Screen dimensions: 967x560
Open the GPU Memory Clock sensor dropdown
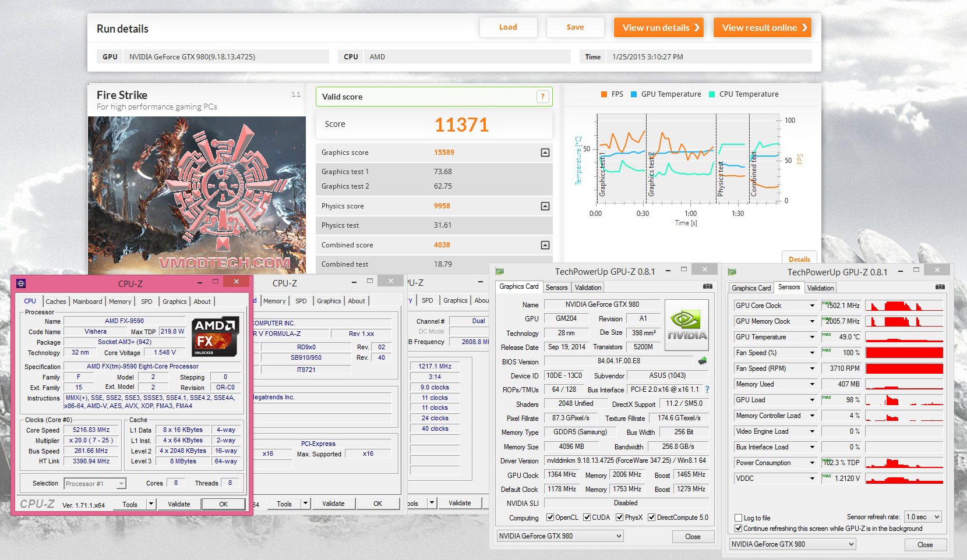pyautogui.click(x=812, y=321)
